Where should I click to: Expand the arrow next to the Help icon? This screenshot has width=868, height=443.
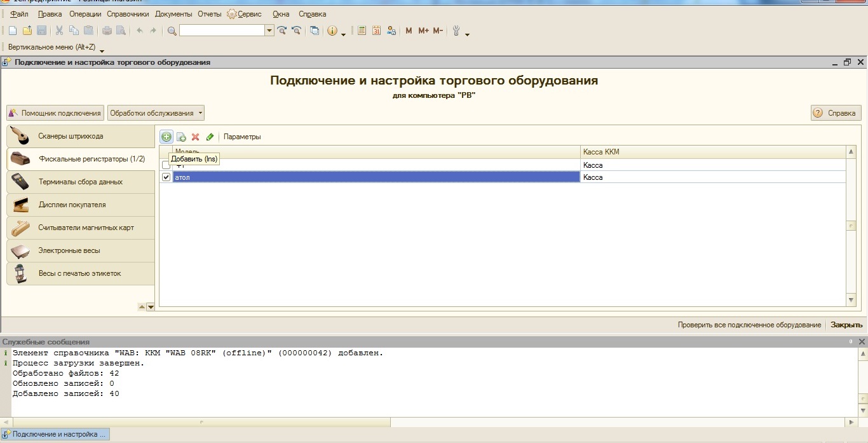coord(343,33)
